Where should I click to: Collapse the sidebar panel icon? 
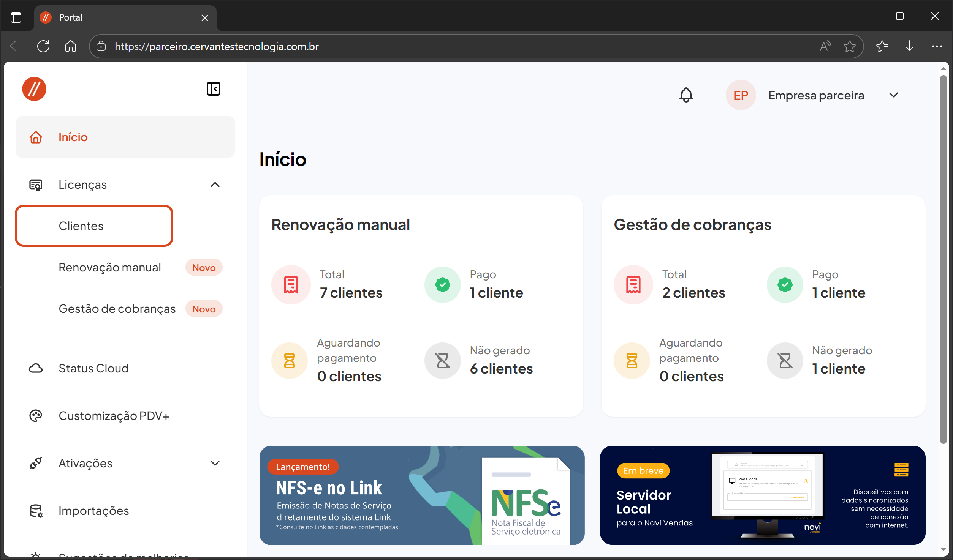(213, 89)
